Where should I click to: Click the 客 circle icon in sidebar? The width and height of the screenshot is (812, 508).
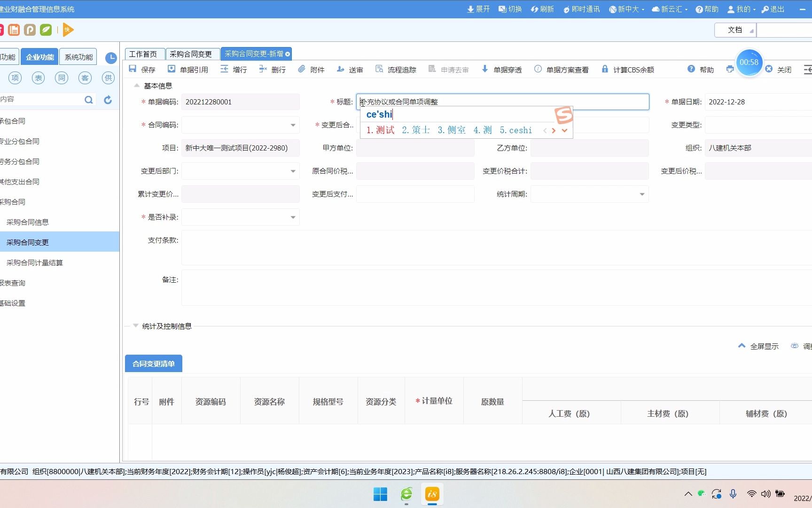coord(85,78)
